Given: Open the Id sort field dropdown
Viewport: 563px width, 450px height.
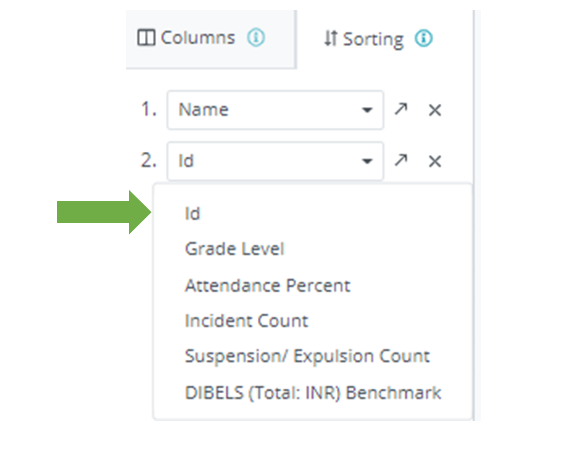Looking at the screenshot, I should tap(275, 161).
